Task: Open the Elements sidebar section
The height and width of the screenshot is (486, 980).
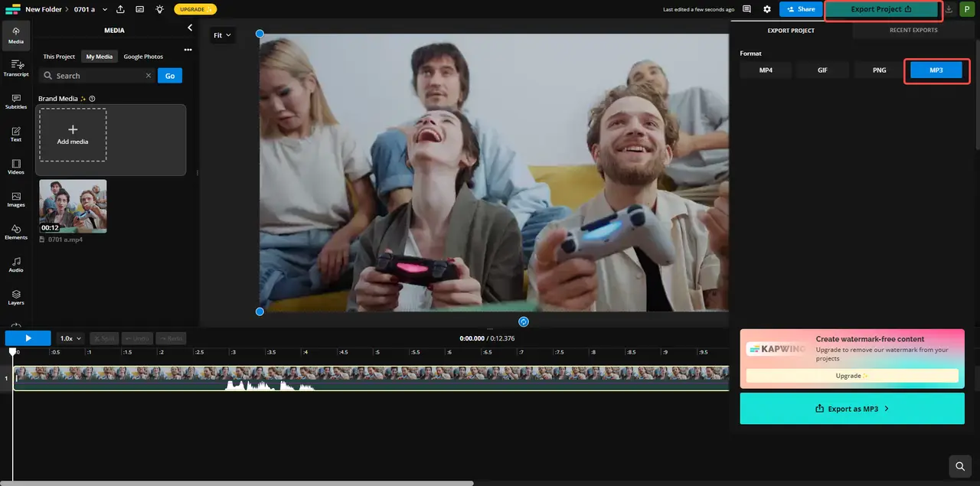Action: 16,232
